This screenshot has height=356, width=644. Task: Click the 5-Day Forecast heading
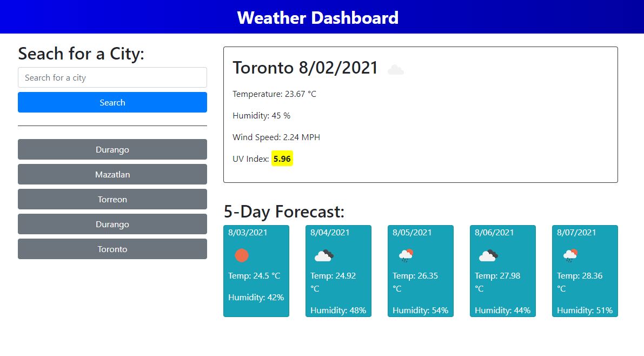[x=284, y=212]
